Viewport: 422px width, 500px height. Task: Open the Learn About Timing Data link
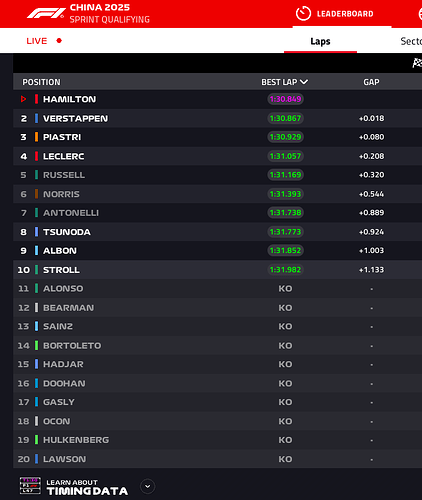coord(87,487)
